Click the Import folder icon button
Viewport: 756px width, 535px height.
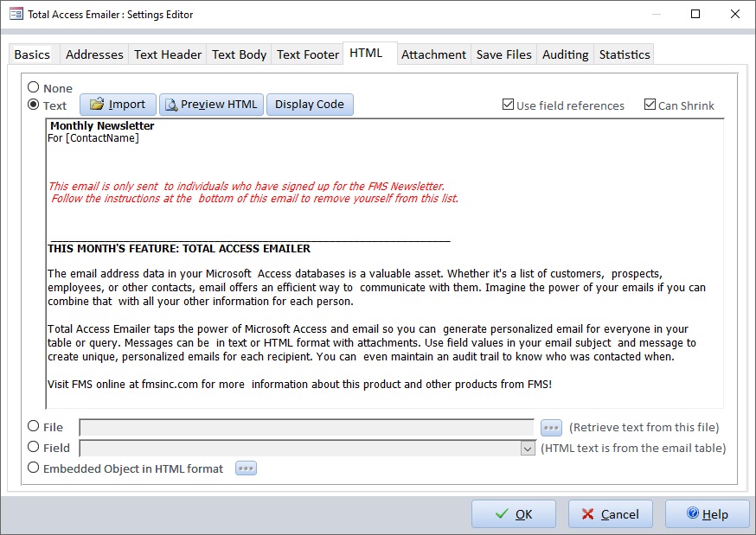119,105
